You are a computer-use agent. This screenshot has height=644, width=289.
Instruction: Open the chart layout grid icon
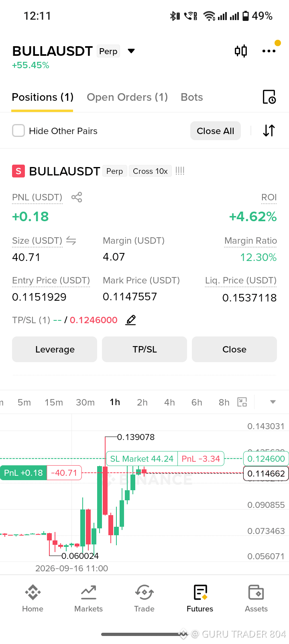[242, 402]
